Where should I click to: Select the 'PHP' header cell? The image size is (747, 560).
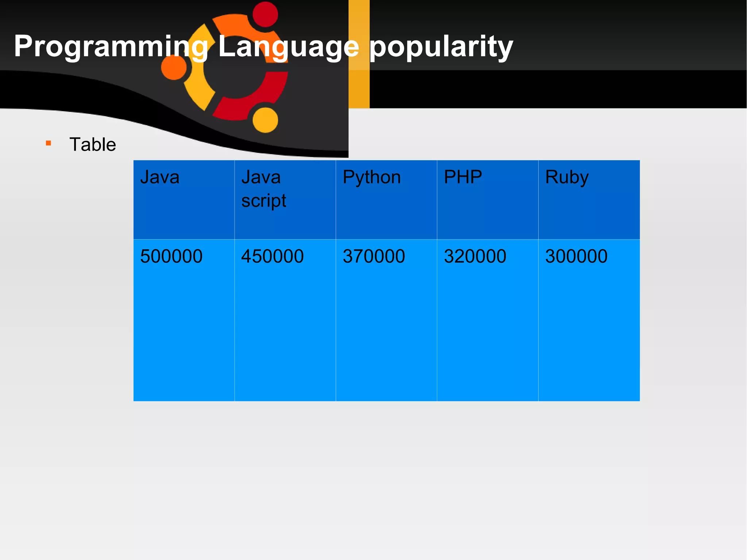point(488,200)
